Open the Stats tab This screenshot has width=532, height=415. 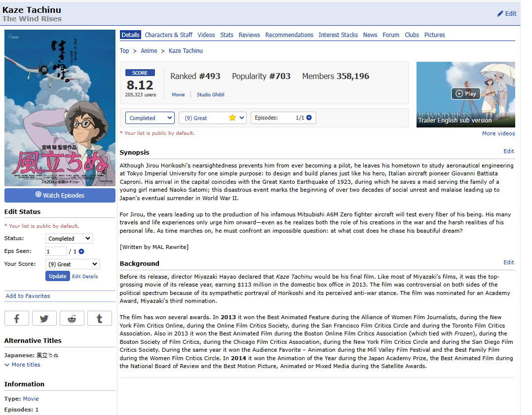click(227, 35)
